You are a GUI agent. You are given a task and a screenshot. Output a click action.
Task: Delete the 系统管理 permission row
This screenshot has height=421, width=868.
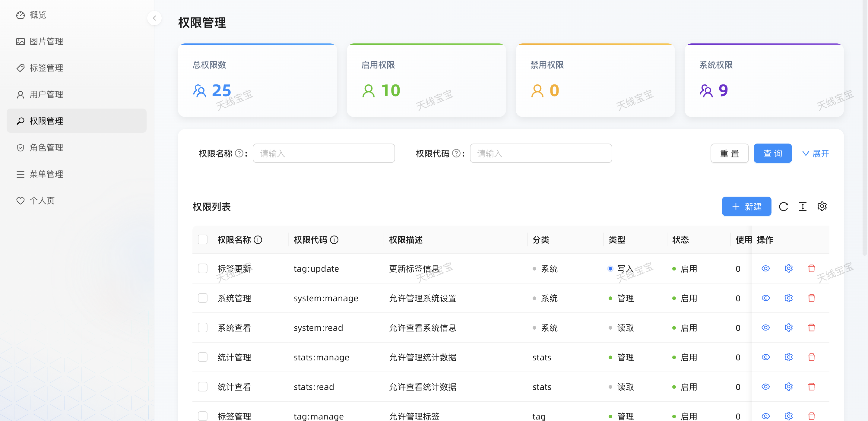pos(811,298)
